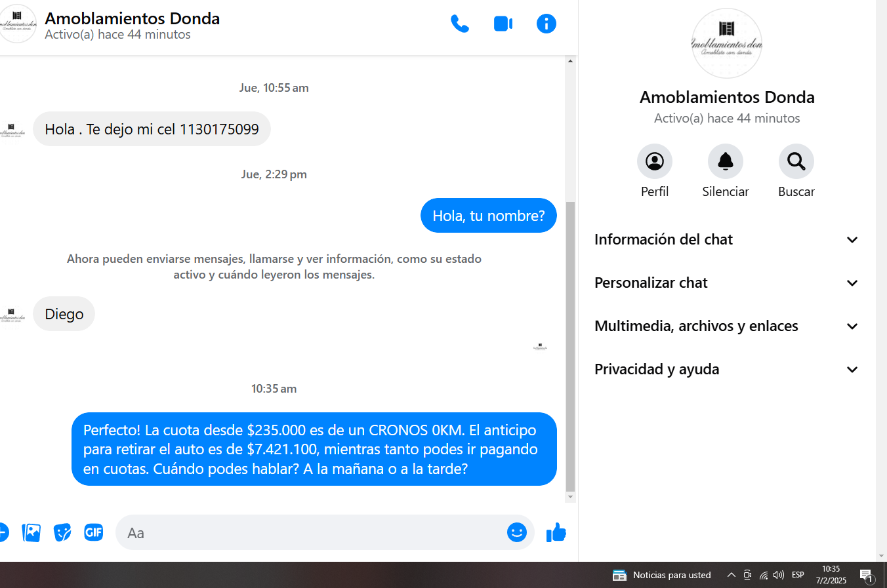887x588 pixels.
Task: Click the header 'Activo(a) hace 44 minutos' status
Action: (118, 35)
